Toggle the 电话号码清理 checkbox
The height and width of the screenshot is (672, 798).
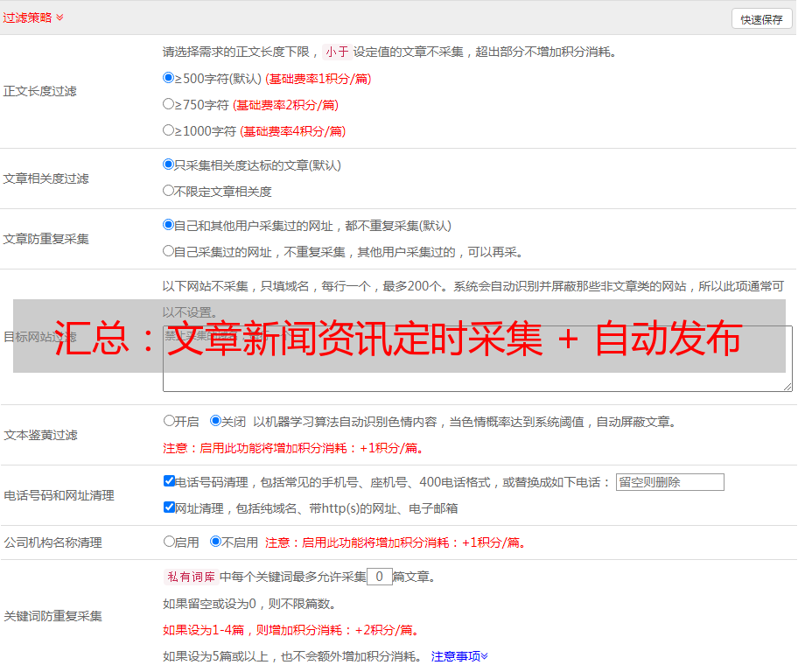(x=169, y=481)
